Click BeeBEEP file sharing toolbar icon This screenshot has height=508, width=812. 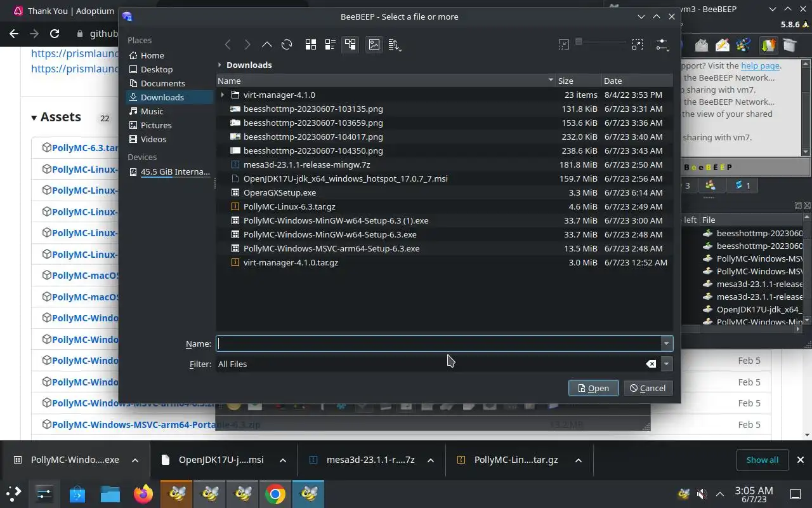tap(768, 45)
